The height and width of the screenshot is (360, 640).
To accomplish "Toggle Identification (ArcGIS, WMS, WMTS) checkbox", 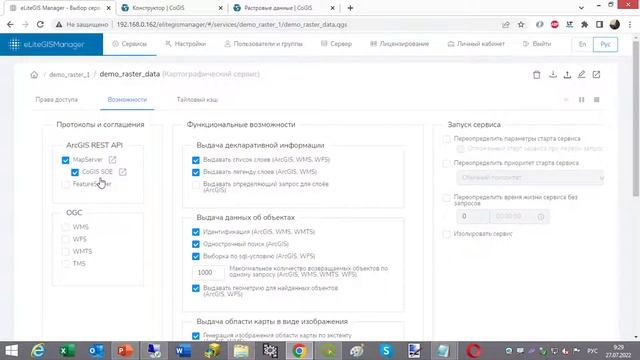I will (196, 232).
